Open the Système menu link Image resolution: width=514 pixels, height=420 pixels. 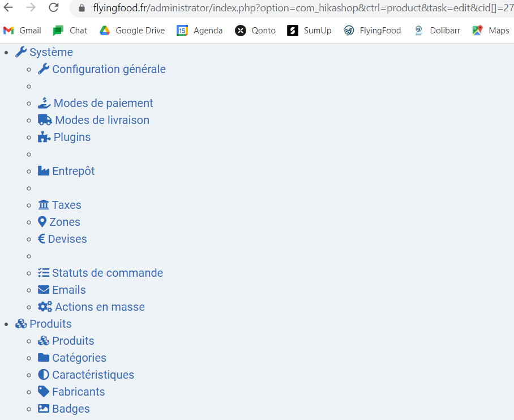[51, 52]
